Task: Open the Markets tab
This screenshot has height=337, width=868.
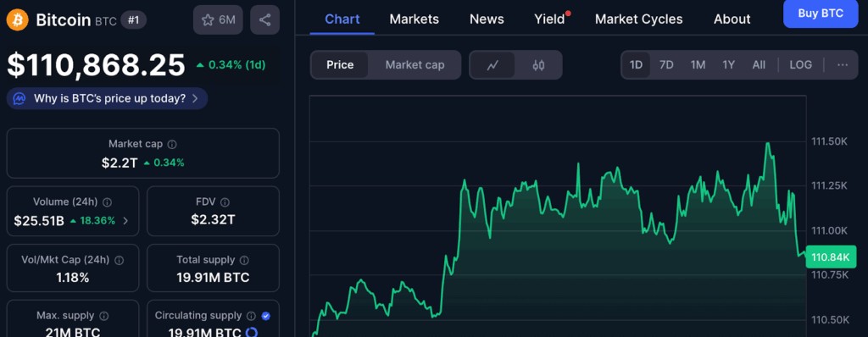Action: [x=414, y=19]
